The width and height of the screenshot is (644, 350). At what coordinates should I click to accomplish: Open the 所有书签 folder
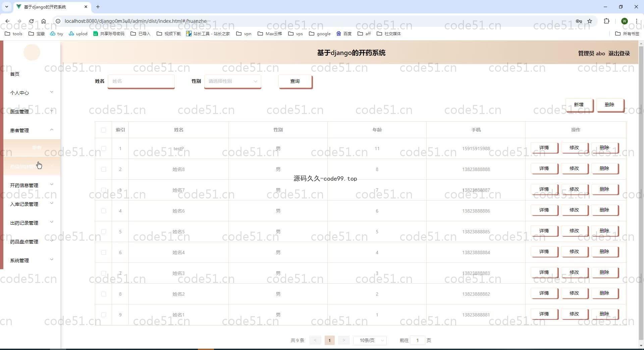(627, 34)
